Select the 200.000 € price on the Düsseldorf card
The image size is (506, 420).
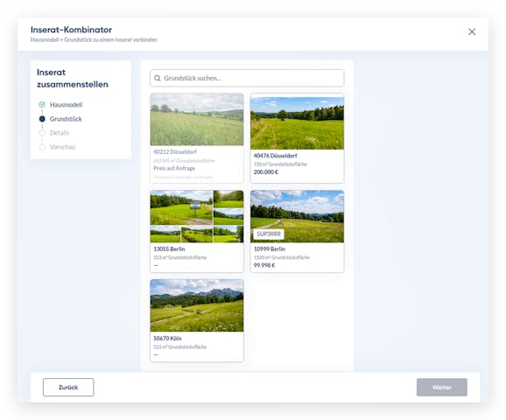266,172
